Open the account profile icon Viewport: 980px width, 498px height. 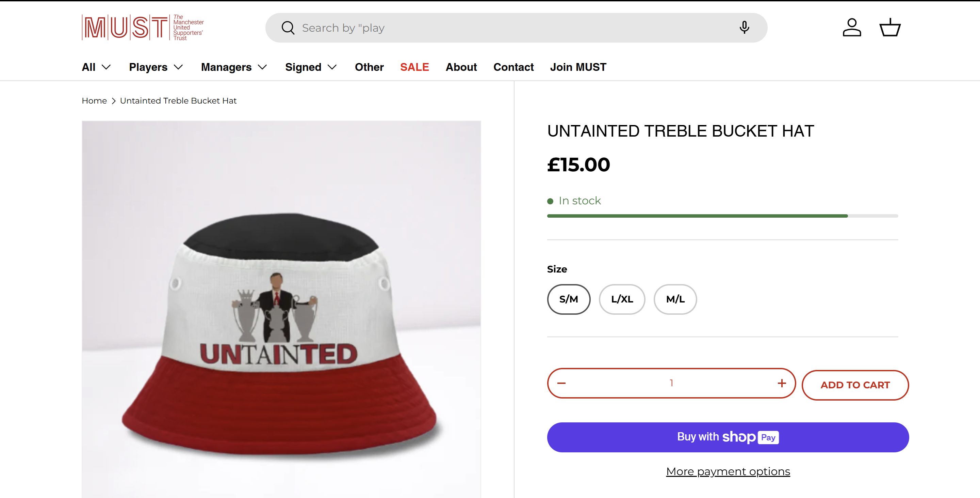pos(852,27)
